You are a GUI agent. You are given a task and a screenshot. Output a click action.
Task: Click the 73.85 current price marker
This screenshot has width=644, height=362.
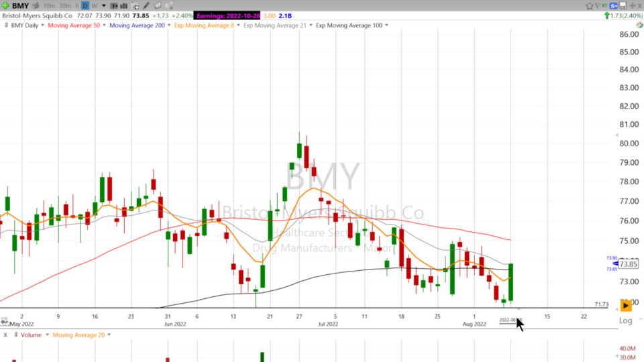628,264
